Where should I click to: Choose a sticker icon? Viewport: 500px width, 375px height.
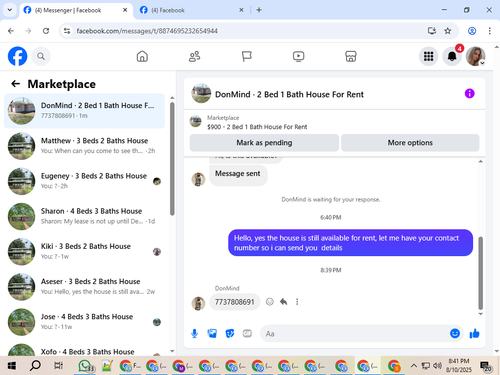click(230, 333)
